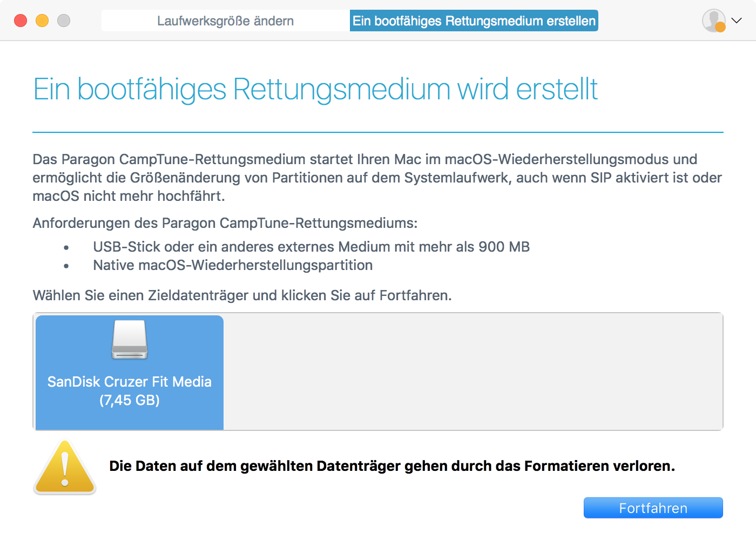Click the Anforderungen des Paragon CampTune-Rettungsmediums line
This screenshot has width=756, height=540.
click(225, 223)
